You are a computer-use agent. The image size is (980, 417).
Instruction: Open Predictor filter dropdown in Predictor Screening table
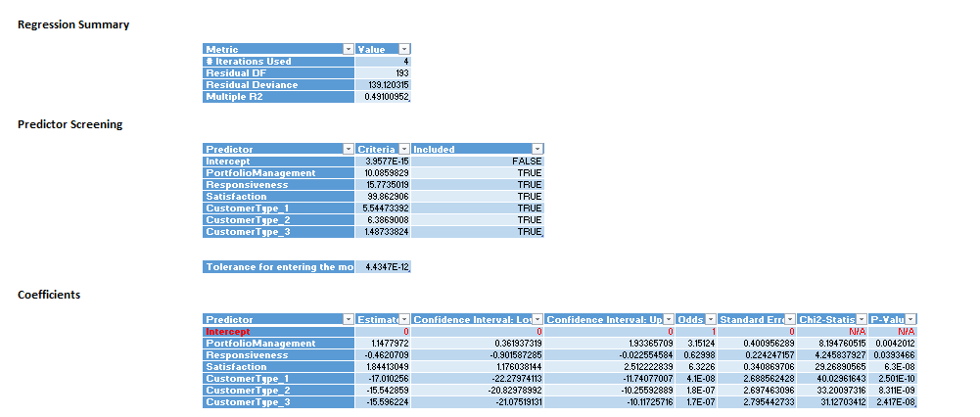(349, 150)
